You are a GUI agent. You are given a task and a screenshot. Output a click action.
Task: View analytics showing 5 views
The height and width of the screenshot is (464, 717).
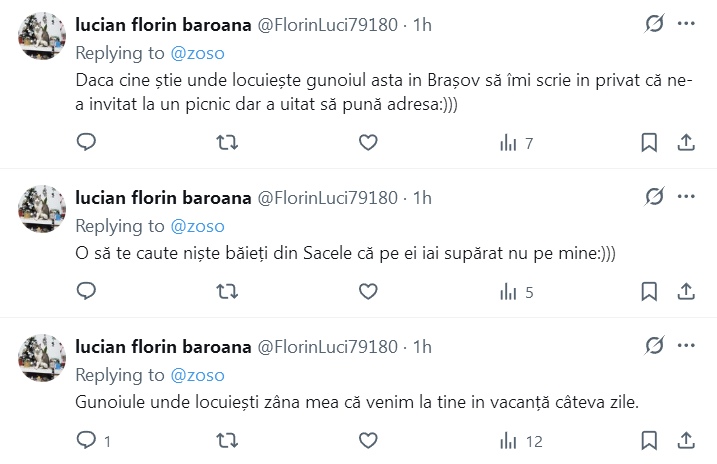(x=515, y=292)
